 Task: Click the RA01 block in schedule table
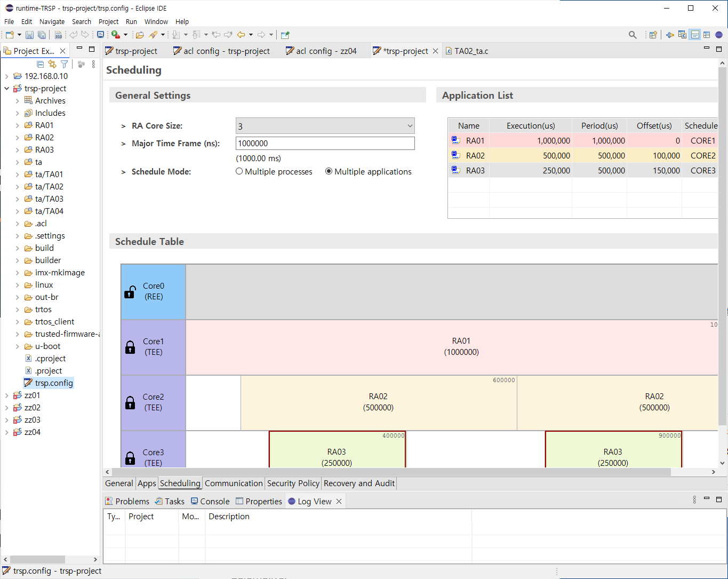click(x=461, y=347)
